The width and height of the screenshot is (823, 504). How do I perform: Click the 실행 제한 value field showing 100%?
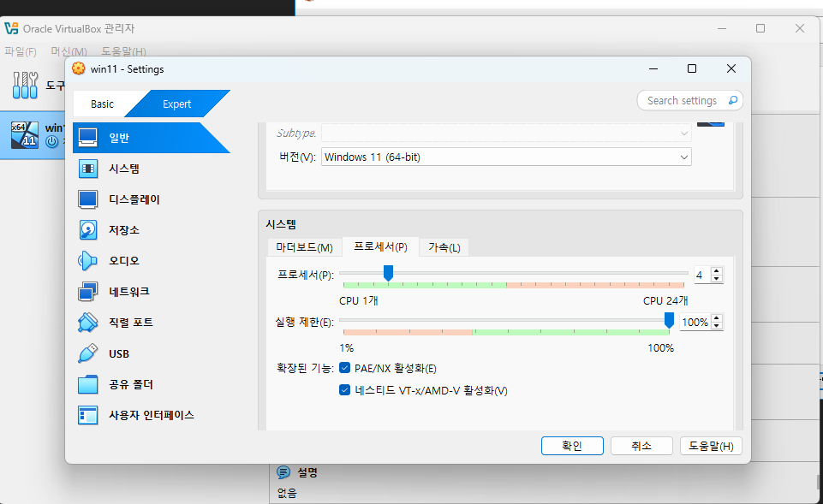(695, 322)
